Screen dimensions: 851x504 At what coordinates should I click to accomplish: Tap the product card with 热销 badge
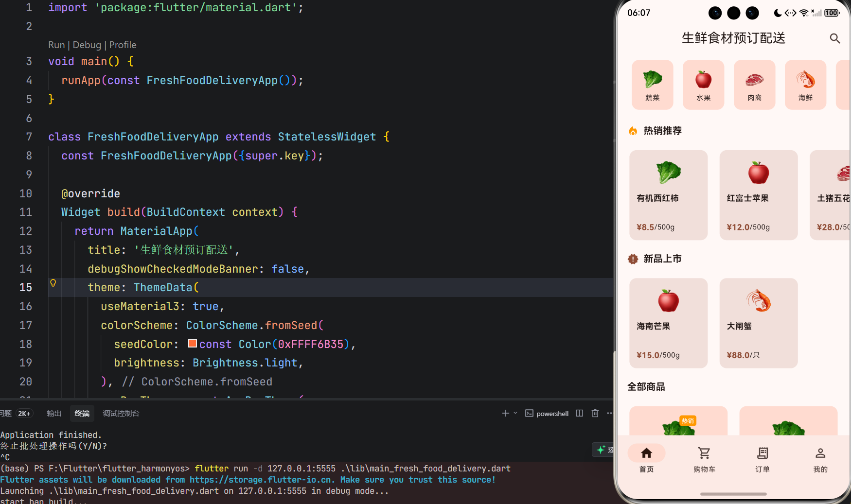click(678, 421)
